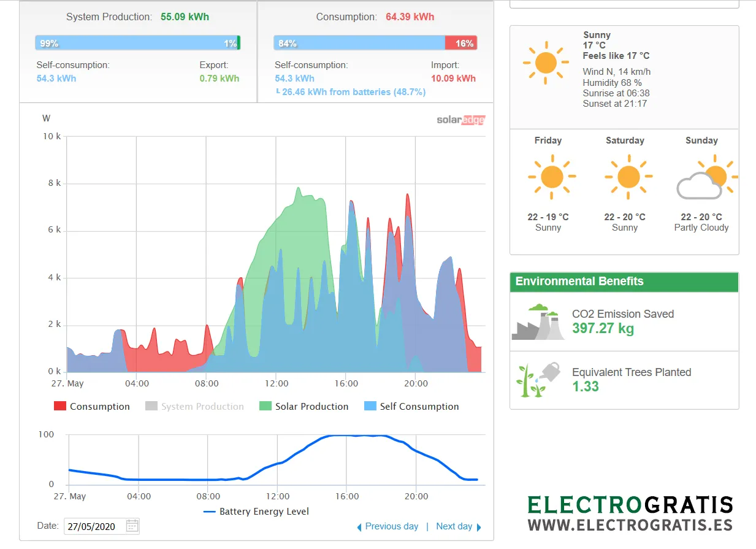The width and height of the screenshot is (756, 549).
Task: Click the Electrogratis website logo
Action: pos(630,514)
